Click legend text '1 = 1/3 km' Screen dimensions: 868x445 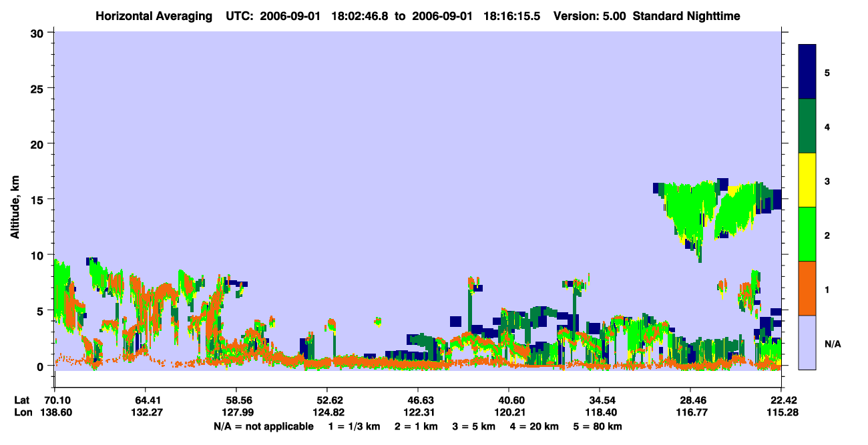(x=355, y=426)
